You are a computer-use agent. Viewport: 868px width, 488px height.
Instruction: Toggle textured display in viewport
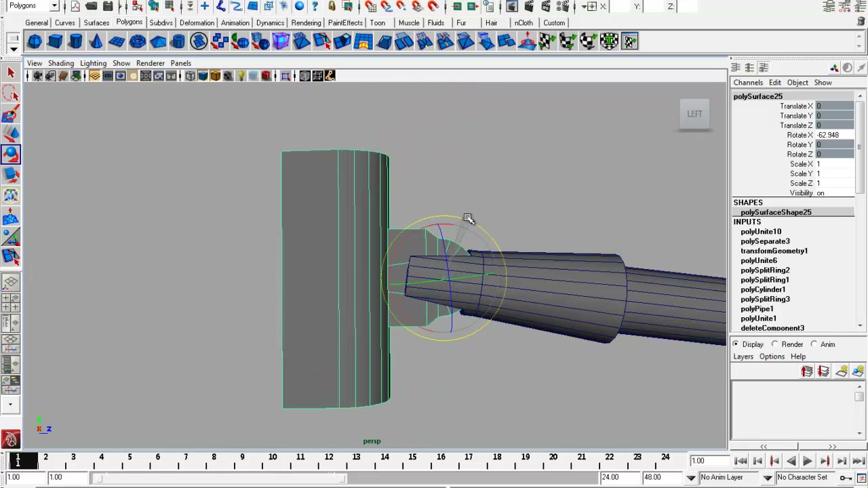point(228,76)
